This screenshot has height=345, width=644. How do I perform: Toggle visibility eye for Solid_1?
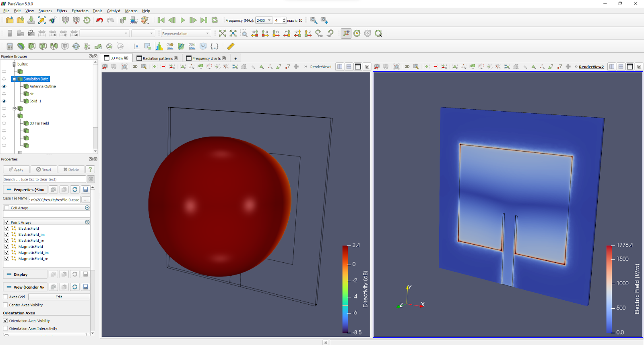(4, 101)
